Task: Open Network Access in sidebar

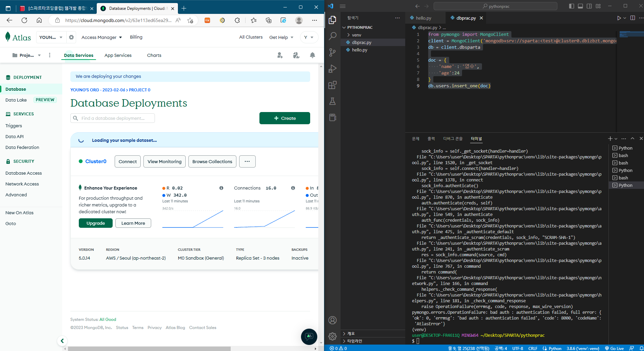Action: (22, 184)
